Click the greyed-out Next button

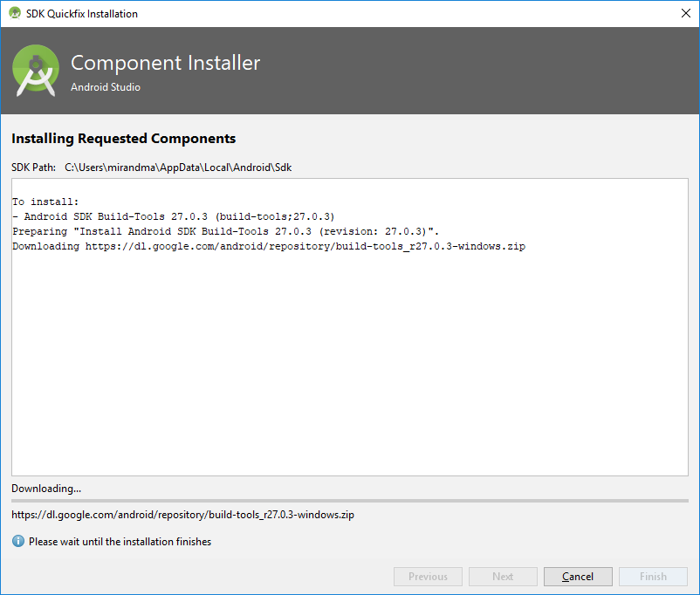tap(503, 577)
